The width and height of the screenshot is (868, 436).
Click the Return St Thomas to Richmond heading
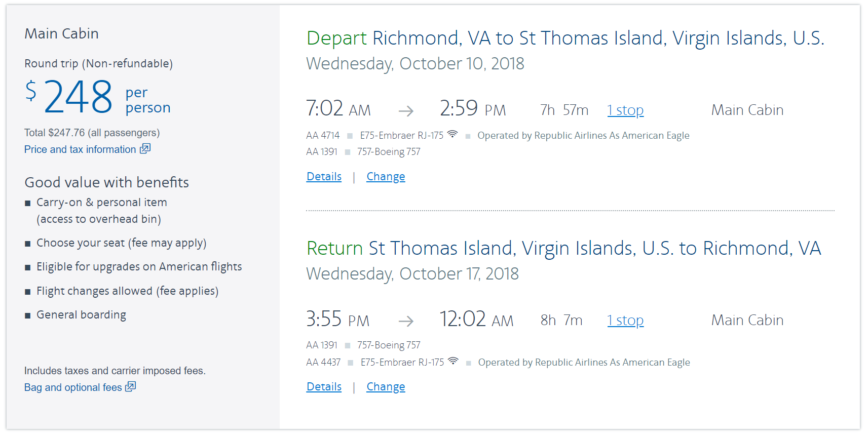click(x=563, y=249)
